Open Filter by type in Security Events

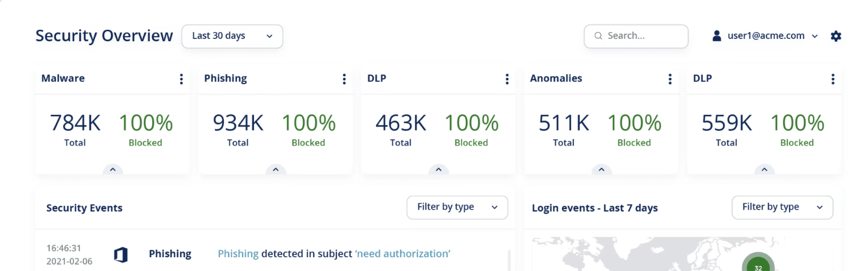tap(457, 207)
